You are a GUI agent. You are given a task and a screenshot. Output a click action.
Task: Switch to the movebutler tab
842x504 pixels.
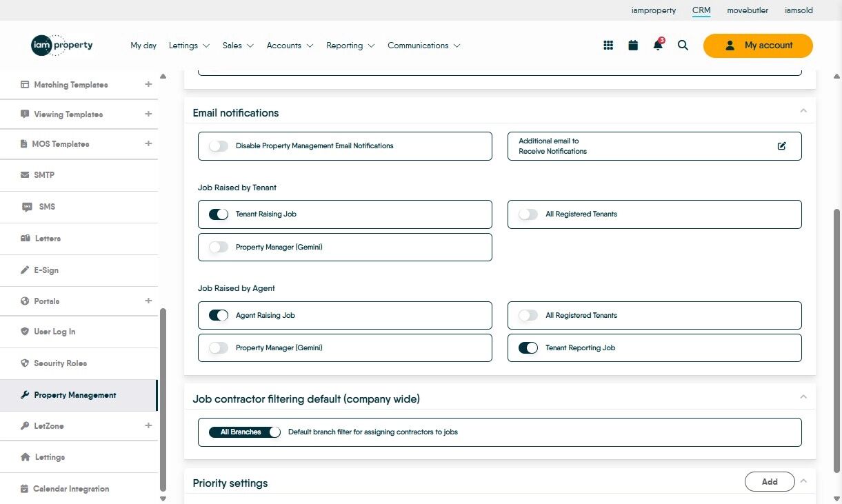click(x=748, y=10)
